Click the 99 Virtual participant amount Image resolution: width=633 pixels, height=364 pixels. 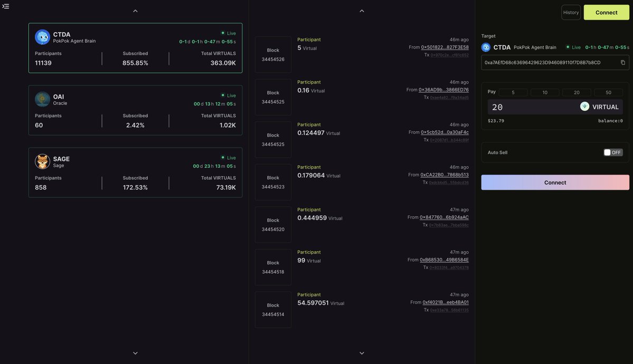click(309, 260)
